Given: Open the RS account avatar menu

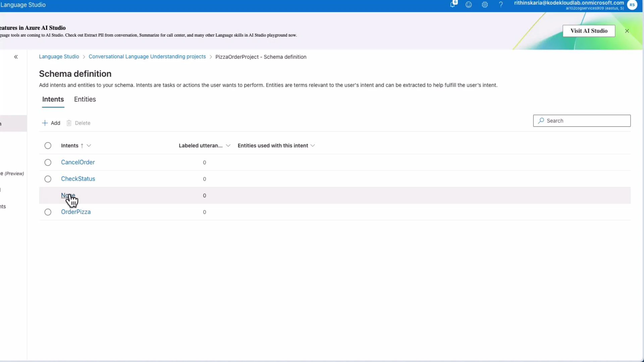Looking at the screenshot, I should 633,5.
